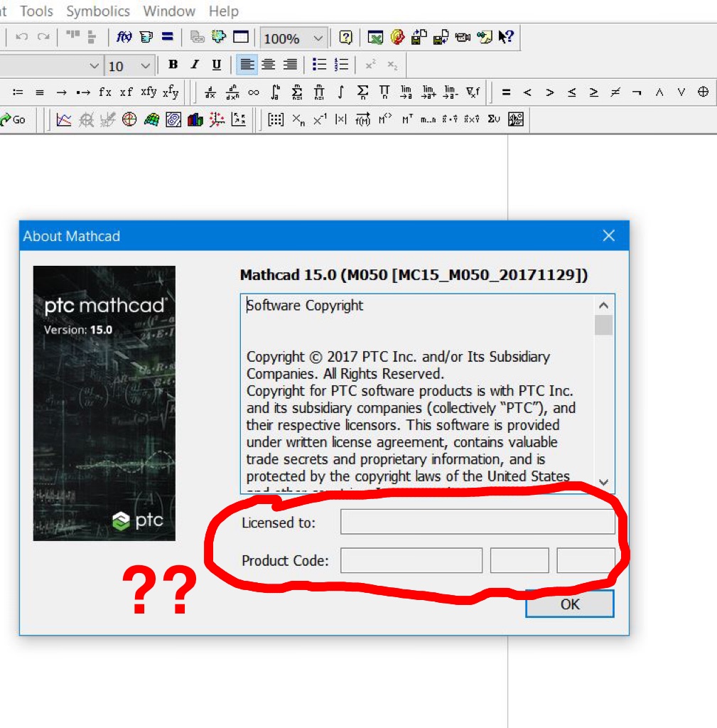
Task: Open the X-Y Plot graph tool
Action: [64, 119]
